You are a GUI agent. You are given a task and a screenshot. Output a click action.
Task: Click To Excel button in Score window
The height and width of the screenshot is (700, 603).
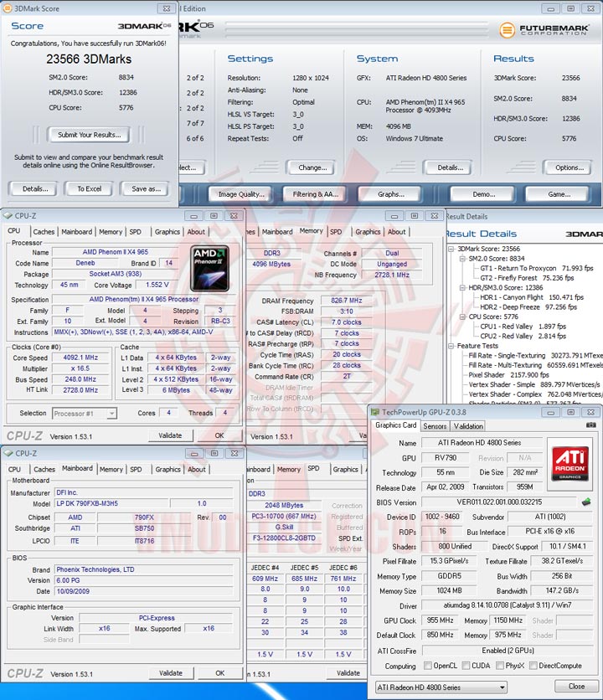tap(90, 189)
